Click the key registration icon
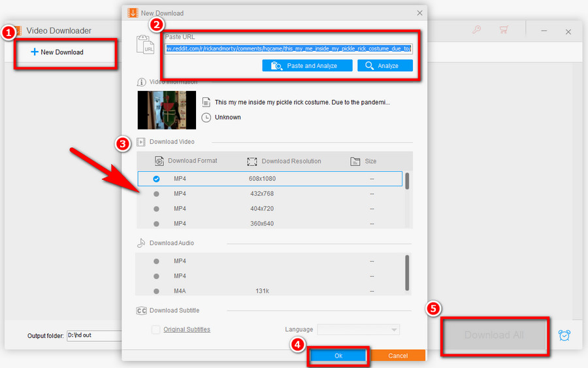 pyautogui.click(x=477, y=29)
